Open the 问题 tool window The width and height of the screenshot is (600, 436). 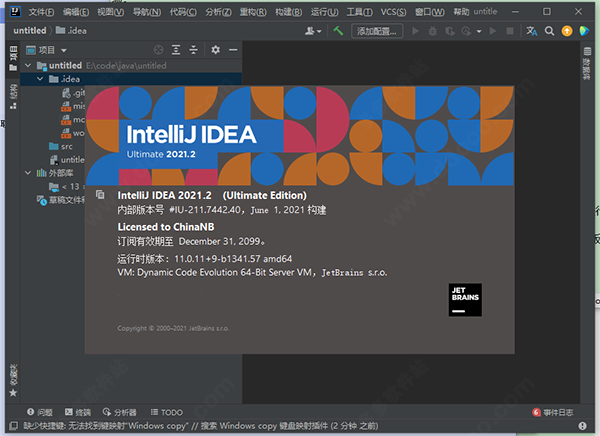(x=40, y=412)
